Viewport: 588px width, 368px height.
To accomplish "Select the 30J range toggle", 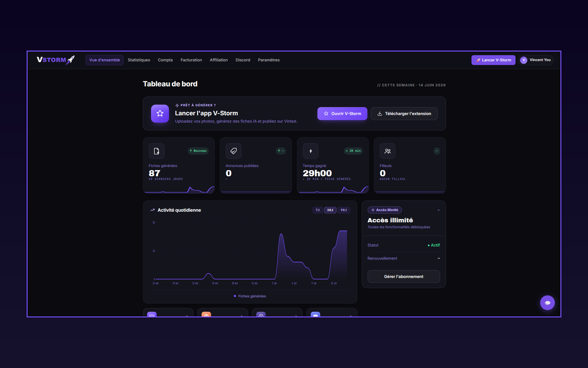I will point(330,210).
